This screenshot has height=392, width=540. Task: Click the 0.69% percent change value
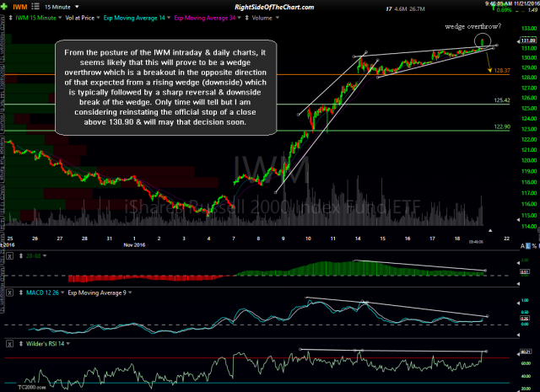pyautogui.click(x=505, y=10)
